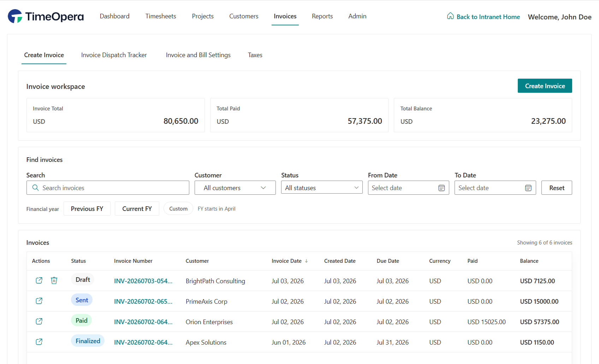Open the Finalized Apex Solutions invoice icon

pyautogui.click(x=39, y=342)
